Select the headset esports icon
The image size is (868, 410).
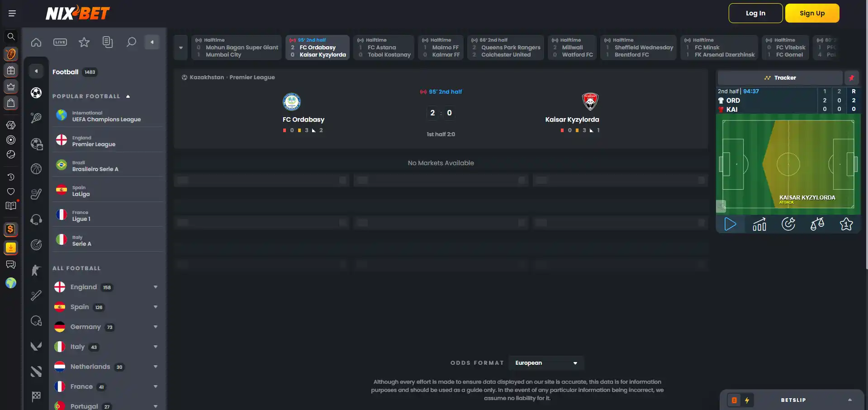pyautogui.click(x=36, y=219)
